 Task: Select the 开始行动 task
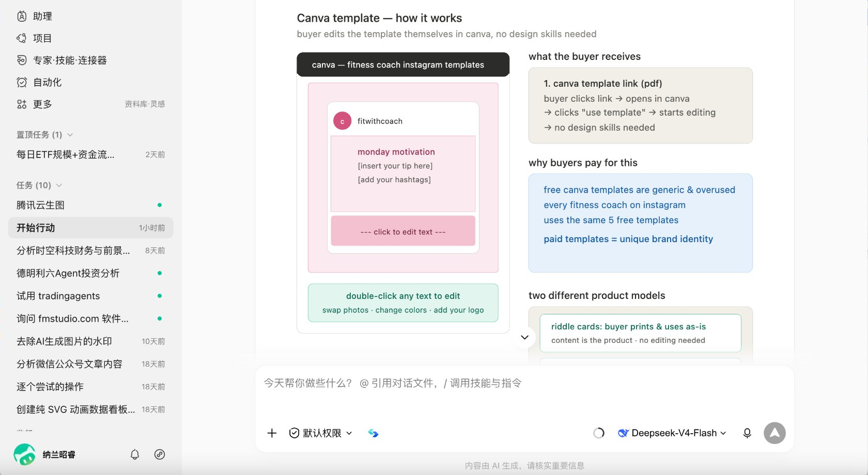click(90, 228)
